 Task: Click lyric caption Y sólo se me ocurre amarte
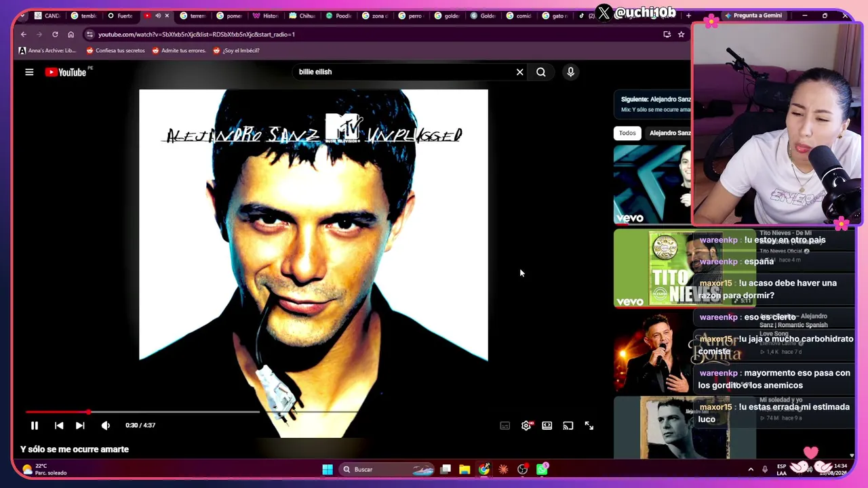point(75,449)
